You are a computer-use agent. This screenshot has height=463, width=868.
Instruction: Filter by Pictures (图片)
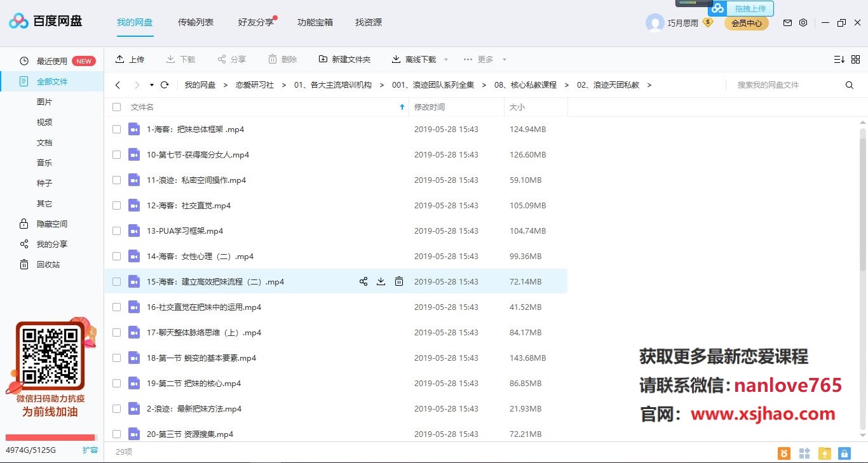click(44, 102)
